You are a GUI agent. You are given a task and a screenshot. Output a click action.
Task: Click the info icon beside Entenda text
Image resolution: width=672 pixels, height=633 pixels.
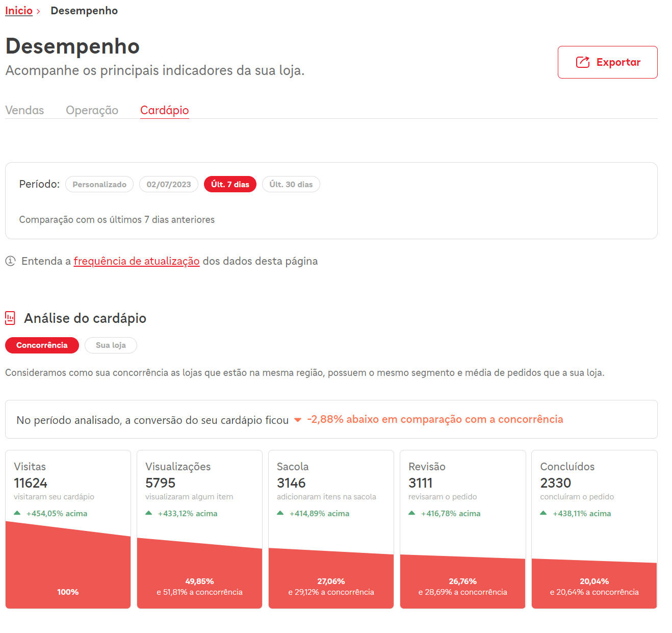pyautogui.click(x=11, y=261)
